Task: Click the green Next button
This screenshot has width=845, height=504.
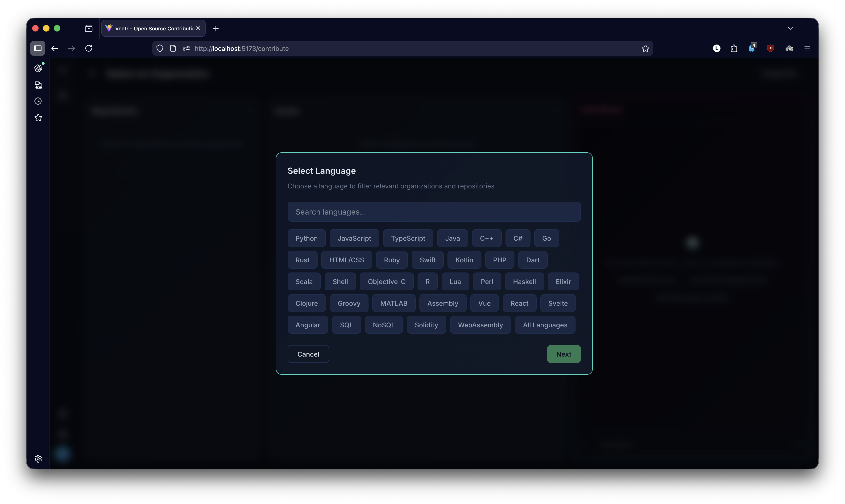Action: [563, 354]
